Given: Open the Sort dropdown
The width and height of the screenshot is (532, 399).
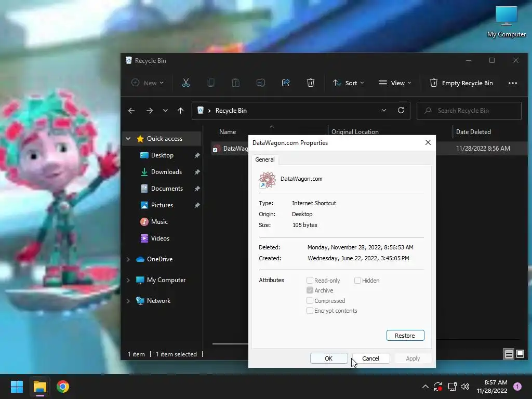Looking at the screenshot, I should coord(349,83).
